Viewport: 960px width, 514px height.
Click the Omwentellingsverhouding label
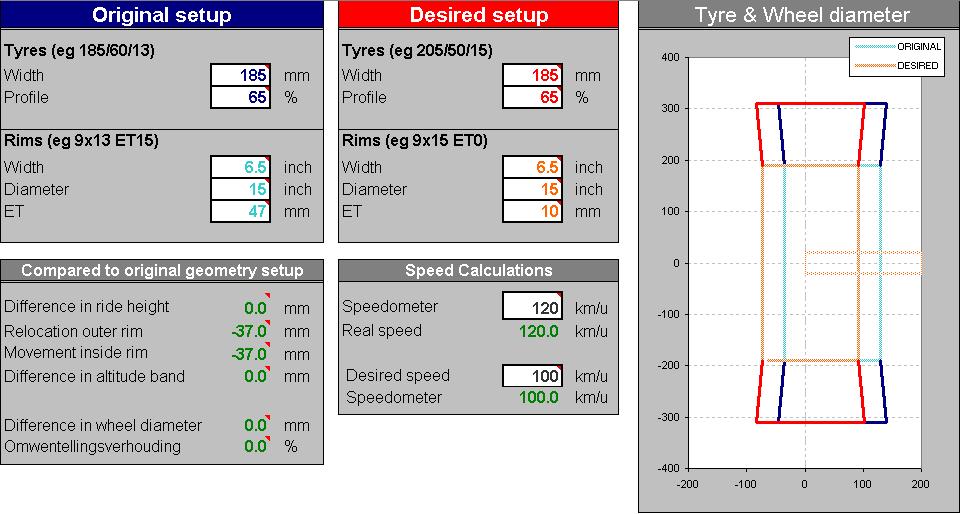pyautogui.click(x=92, y=447)
